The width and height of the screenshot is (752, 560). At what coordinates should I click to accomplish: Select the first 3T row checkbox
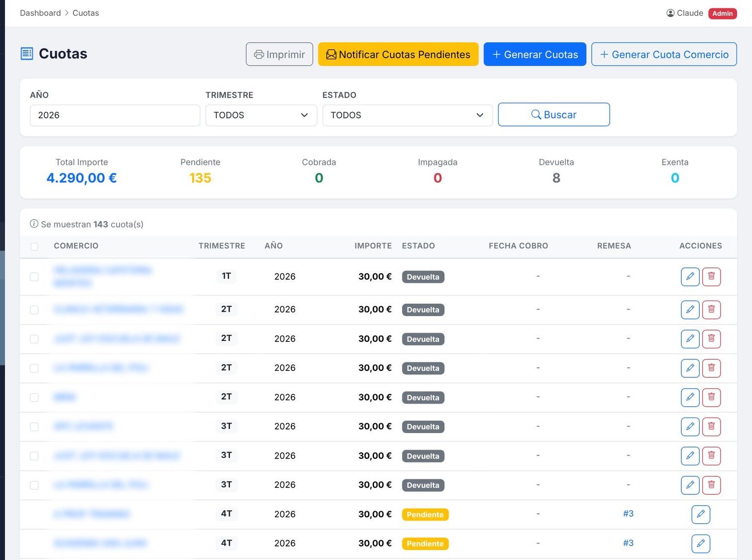click(34, 427)
